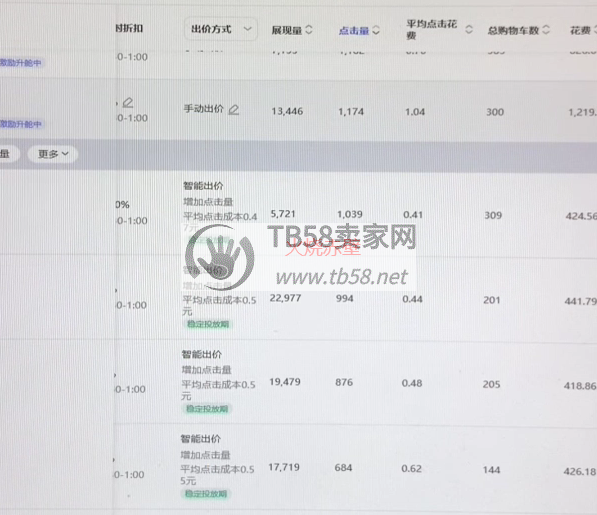
Task: Click the 点击量 column header link
Action: [x=354, y=30]
